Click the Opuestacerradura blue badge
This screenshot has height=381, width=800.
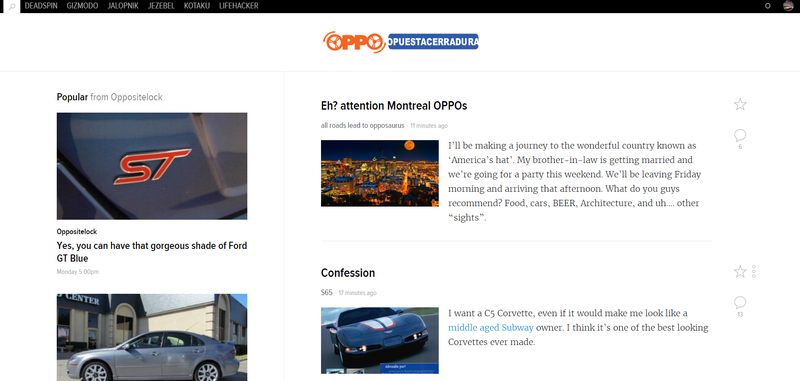click(433, 42)
